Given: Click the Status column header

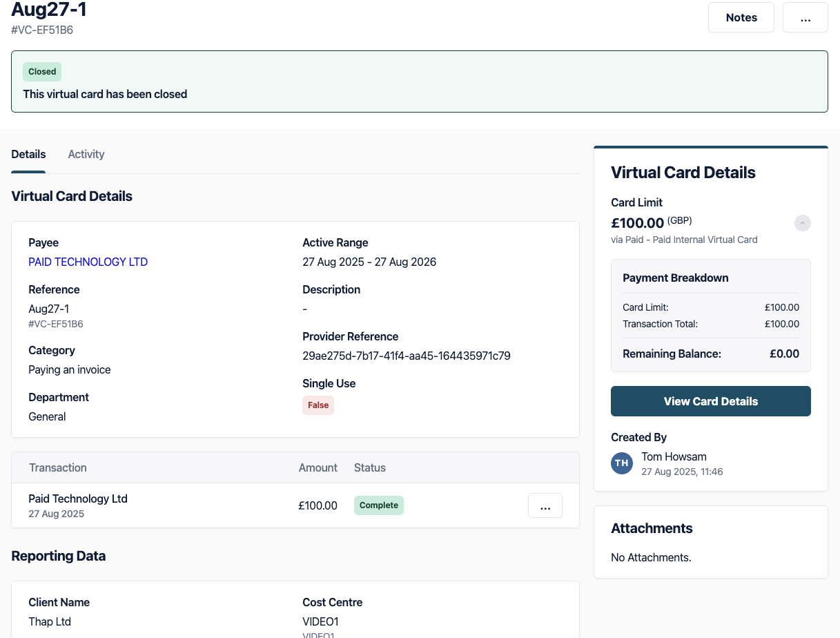Looking at the screenshot, I should 369,467.
